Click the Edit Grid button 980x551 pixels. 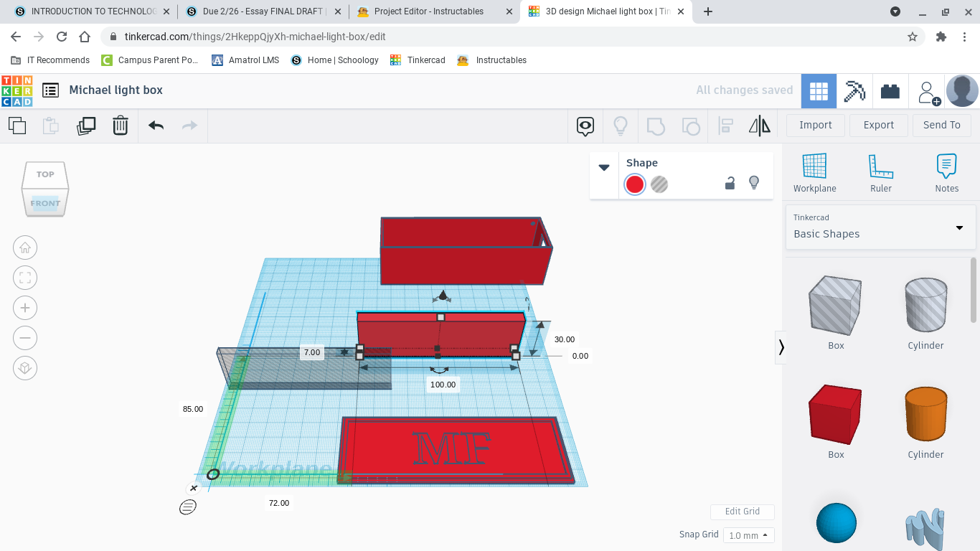(x=743, y=512)
